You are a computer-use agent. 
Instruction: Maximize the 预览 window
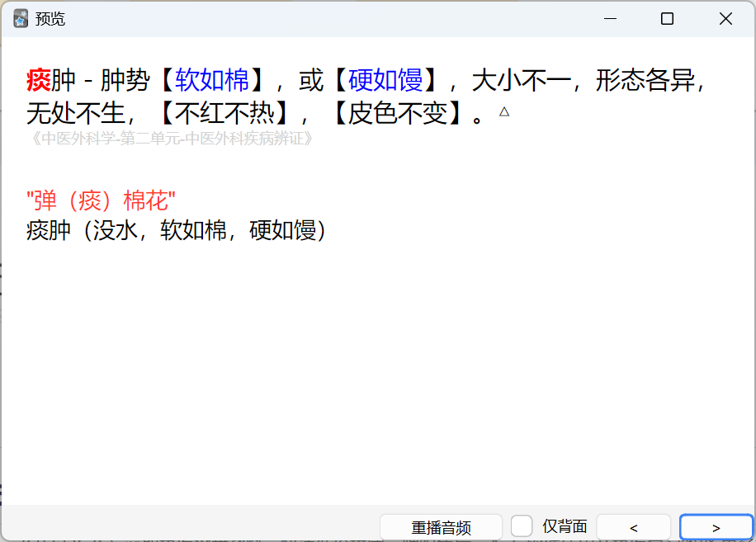click(x=668, y=19)
